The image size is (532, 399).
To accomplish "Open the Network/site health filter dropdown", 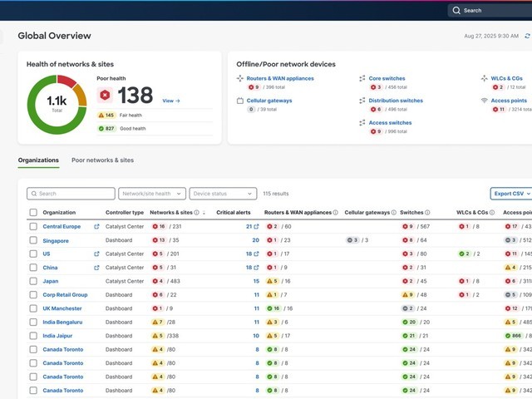I will point(152,194).
